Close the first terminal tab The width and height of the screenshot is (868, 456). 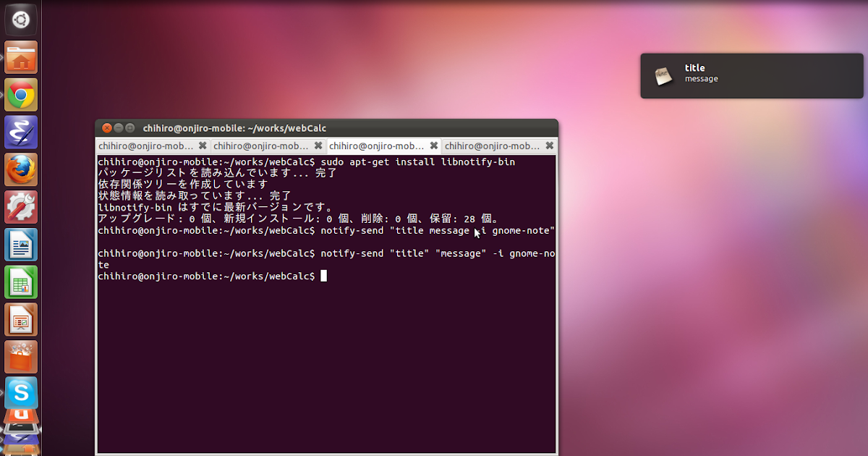tap(203, 145)
